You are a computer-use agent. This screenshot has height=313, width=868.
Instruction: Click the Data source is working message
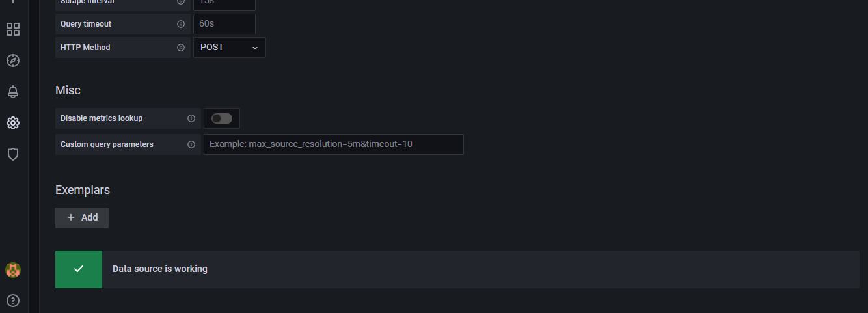160,269
